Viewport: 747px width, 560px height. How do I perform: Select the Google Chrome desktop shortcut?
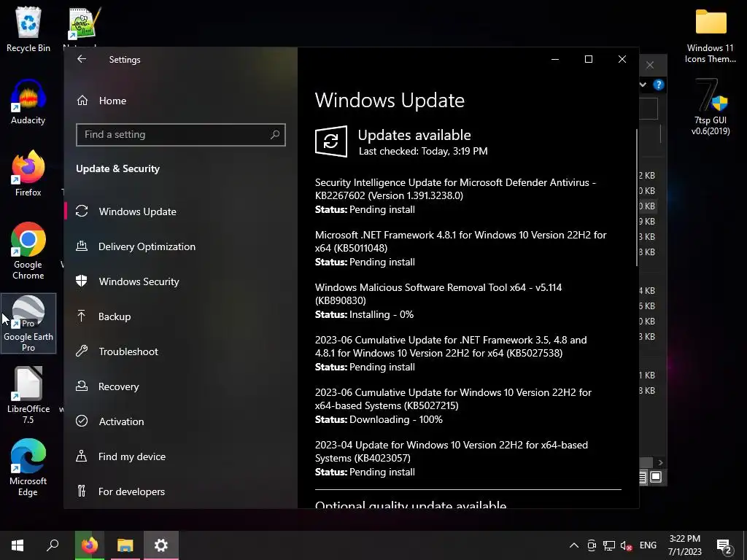28,251
